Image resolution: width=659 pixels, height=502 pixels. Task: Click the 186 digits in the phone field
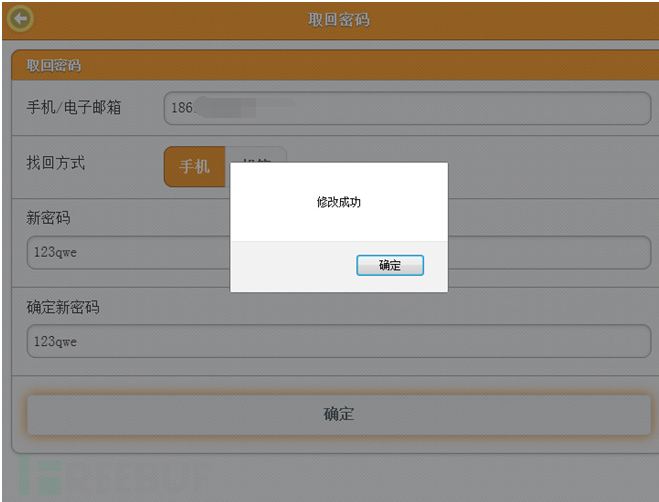(181, 104)
